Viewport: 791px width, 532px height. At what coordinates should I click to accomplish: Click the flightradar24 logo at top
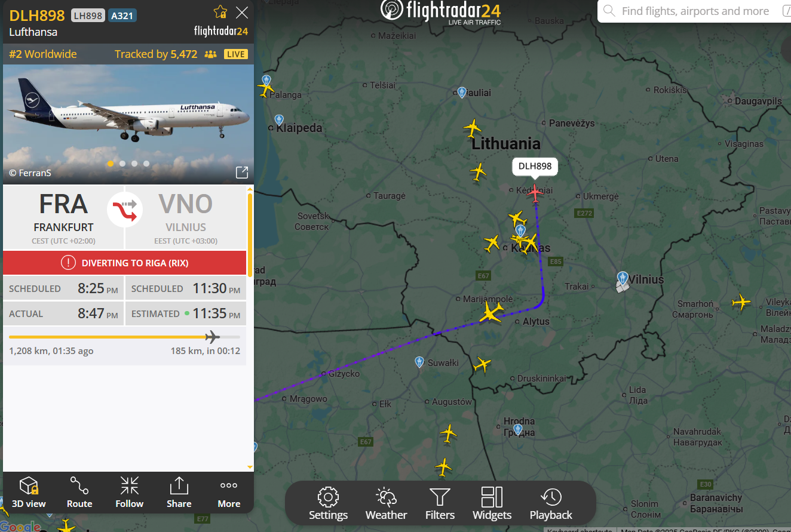440,11
